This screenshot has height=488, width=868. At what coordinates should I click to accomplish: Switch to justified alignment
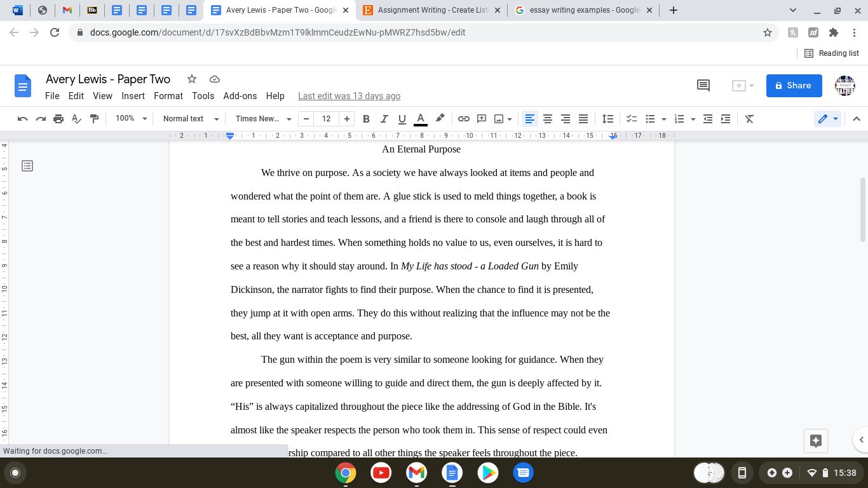583,119
